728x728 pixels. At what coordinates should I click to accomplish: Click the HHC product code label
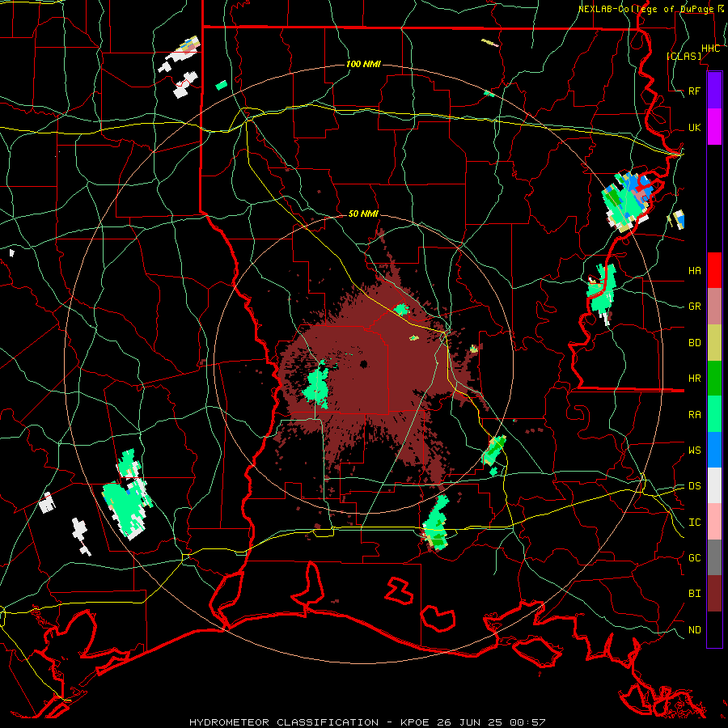pos(710,49)
